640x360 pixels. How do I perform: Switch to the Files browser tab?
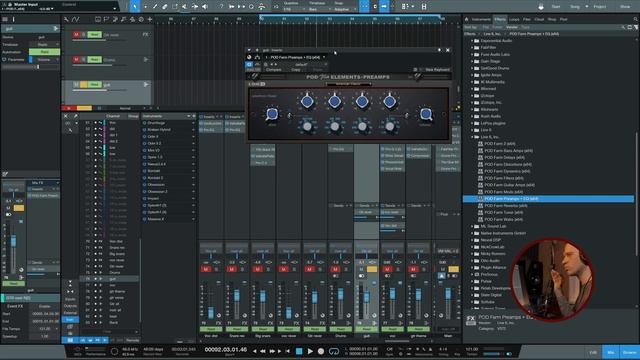pos(527,19)
